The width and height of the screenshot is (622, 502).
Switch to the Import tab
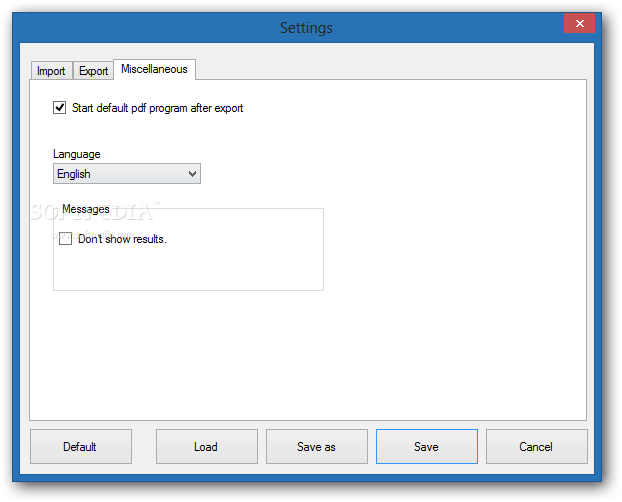tap(51, 71)
